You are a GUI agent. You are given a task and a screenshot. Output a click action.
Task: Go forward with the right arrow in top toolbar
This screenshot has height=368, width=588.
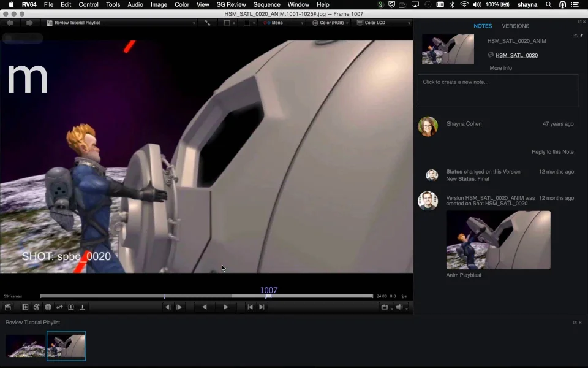pyautogui.click(x=29, y=23)
